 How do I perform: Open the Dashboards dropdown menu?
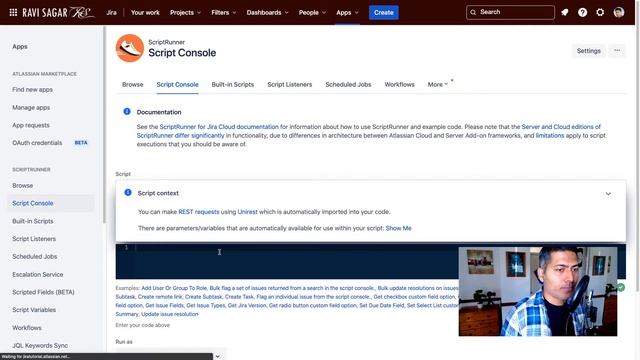(x=267, y=12)
